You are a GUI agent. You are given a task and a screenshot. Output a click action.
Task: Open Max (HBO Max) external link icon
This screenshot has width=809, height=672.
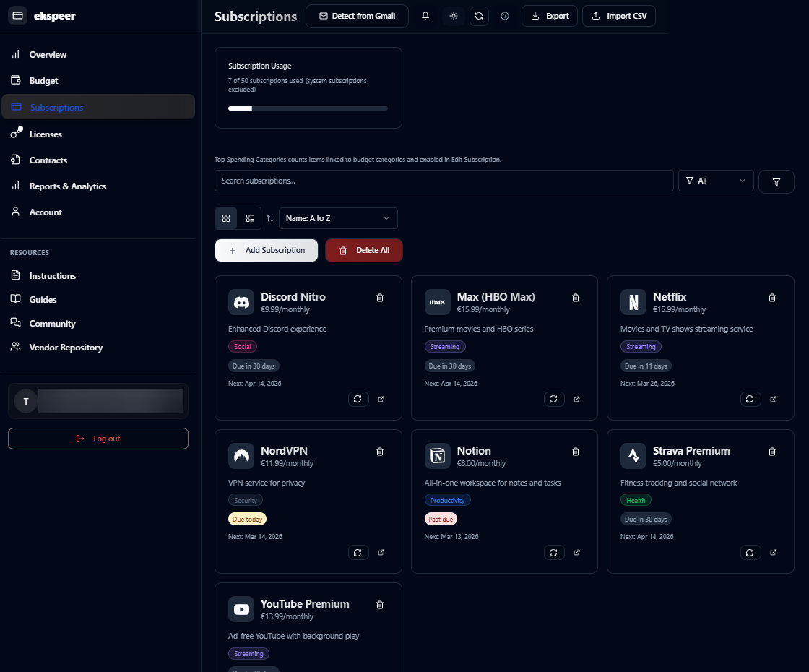coord(577,399)
